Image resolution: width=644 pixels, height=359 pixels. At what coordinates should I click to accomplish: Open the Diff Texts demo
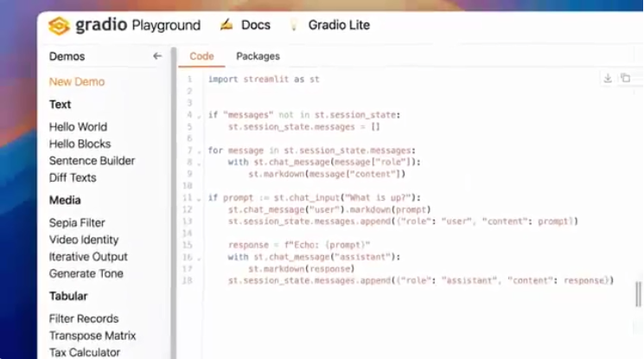73,177
